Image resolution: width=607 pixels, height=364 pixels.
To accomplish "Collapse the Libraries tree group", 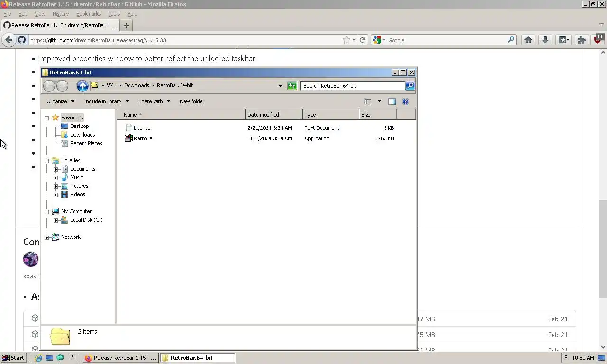I will tap(47, 161).
